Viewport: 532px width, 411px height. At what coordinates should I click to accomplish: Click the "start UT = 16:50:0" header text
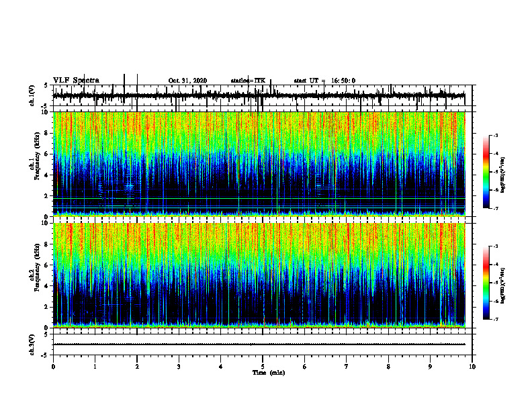324,81
